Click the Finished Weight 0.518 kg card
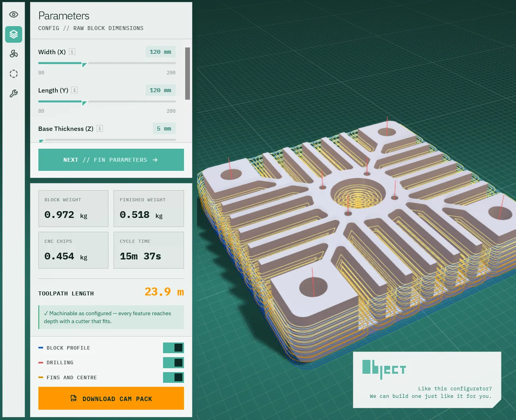This screenshot has height=420, width=516. pyautogui.click(x=149, y=209)
